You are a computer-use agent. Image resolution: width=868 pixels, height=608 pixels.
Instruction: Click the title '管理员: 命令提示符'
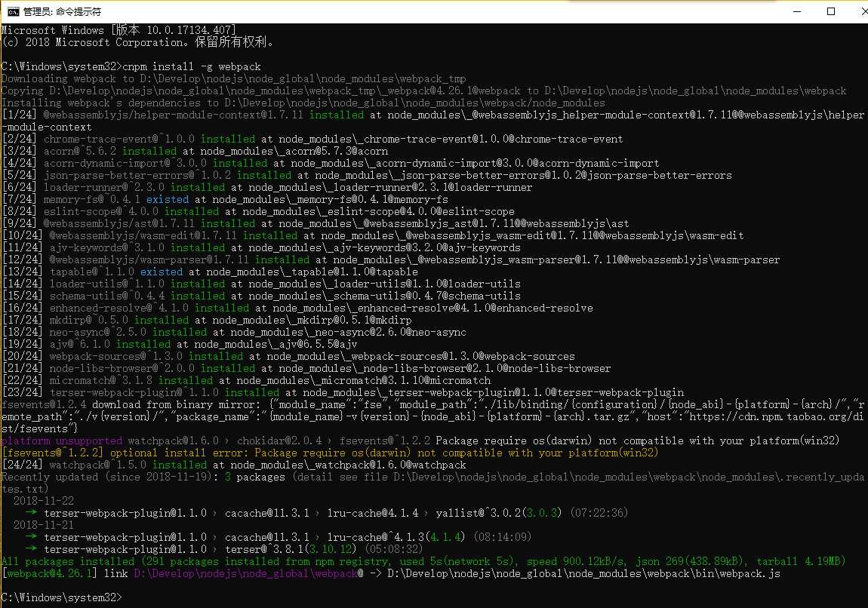pos(62,11)
